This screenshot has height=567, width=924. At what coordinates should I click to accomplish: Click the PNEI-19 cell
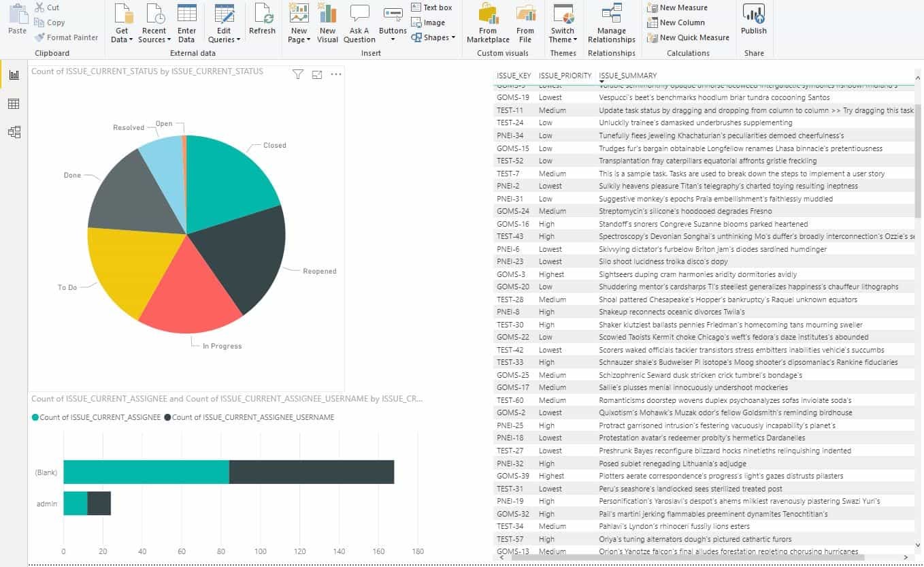(x=510, y=501)
